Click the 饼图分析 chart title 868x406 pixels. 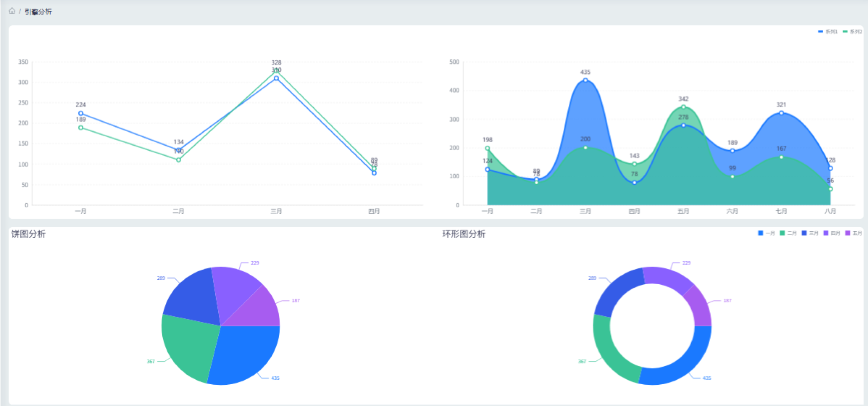pyautogui.click(x=28, y=234)
